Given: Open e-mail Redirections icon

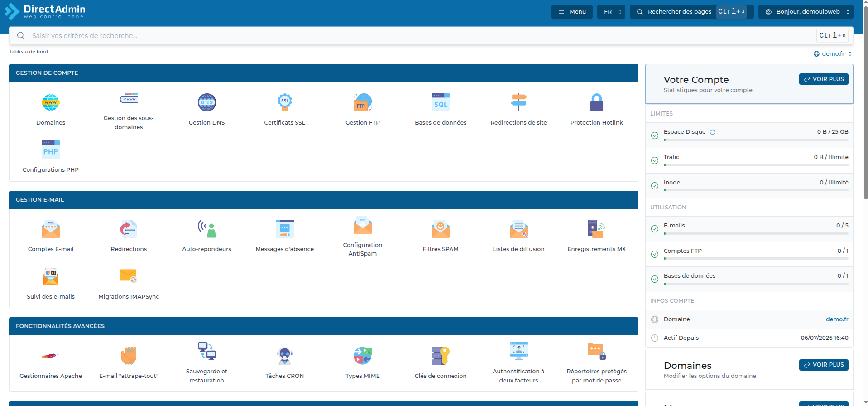Looking at the screenshot, I should click(x=129, y=229).
